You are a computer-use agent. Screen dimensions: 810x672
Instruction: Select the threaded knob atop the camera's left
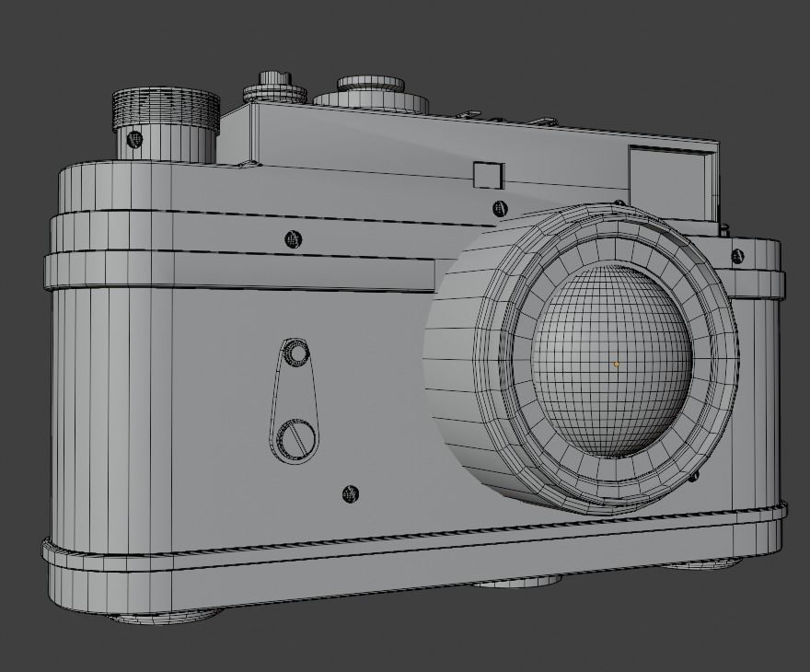click(166, 111)
